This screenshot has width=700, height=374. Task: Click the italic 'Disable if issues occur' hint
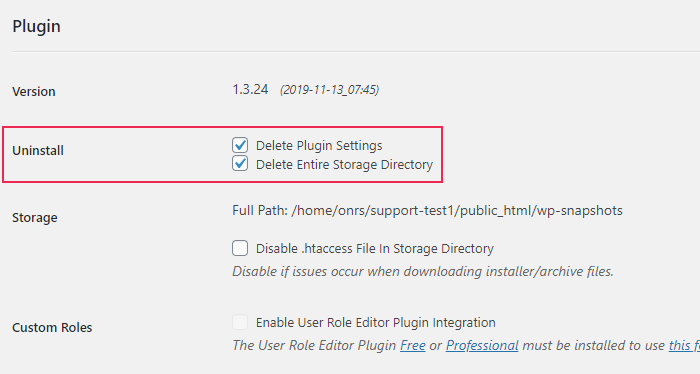click(x=423, y=271)
